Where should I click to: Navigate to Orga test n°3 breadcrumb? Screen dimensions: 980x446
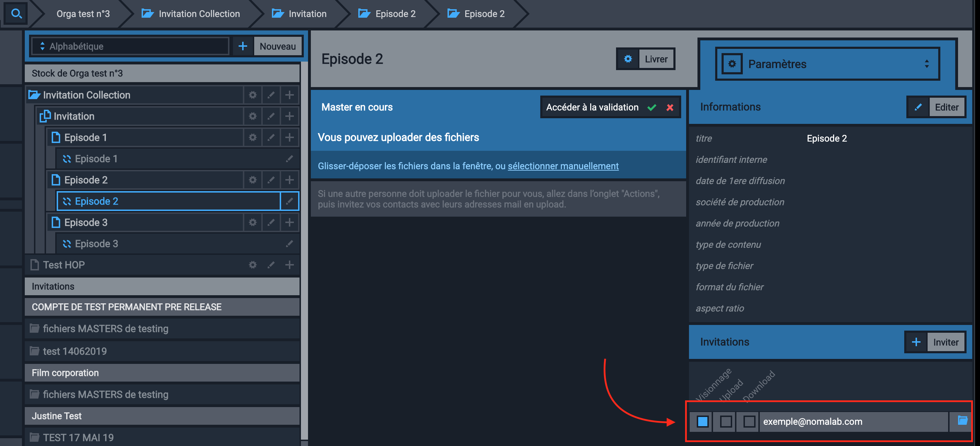(x=83, y=14)
